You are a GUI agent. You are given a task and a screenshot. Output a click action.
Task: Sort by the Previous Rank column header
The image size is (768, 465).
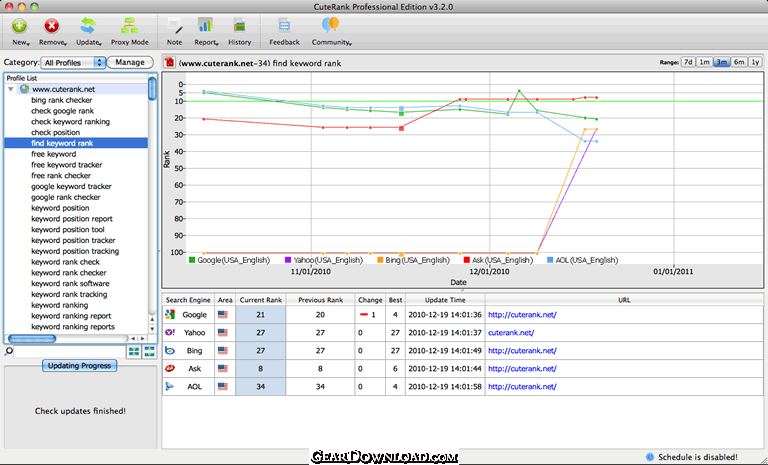320,300
